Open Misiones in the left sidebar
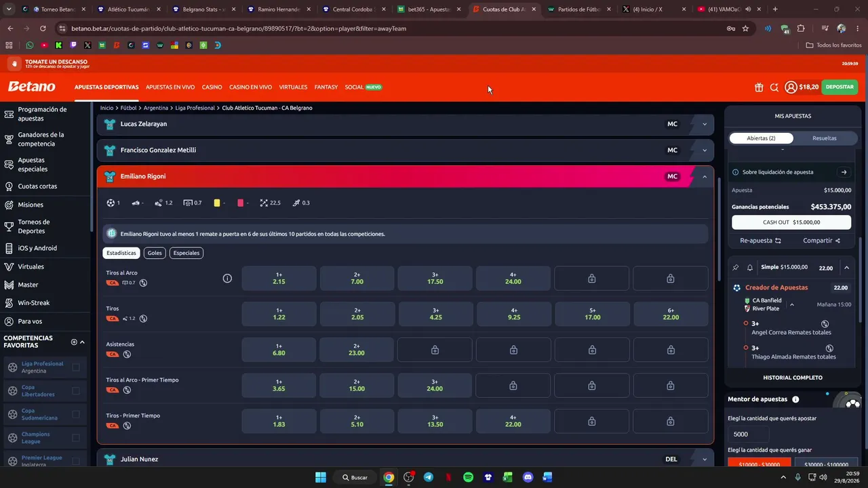This screenshot has height=488, width=868. coord(31,205)
